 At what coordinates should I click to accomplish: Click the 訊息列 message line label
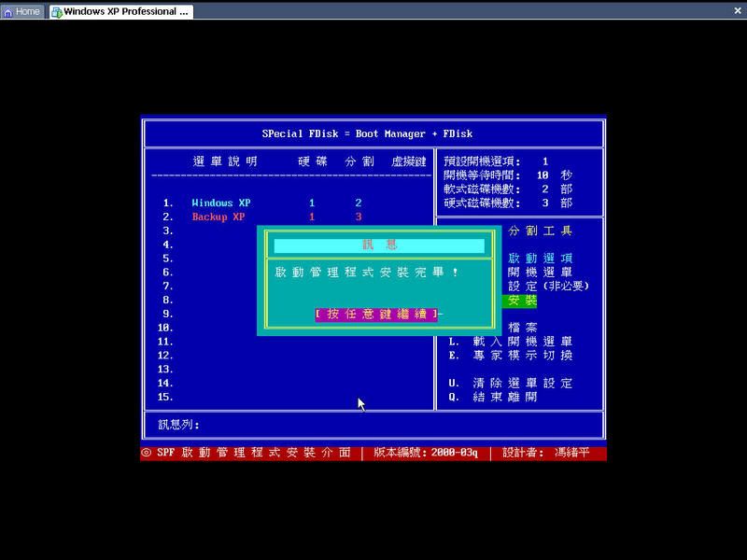click(x=178, y=425)
